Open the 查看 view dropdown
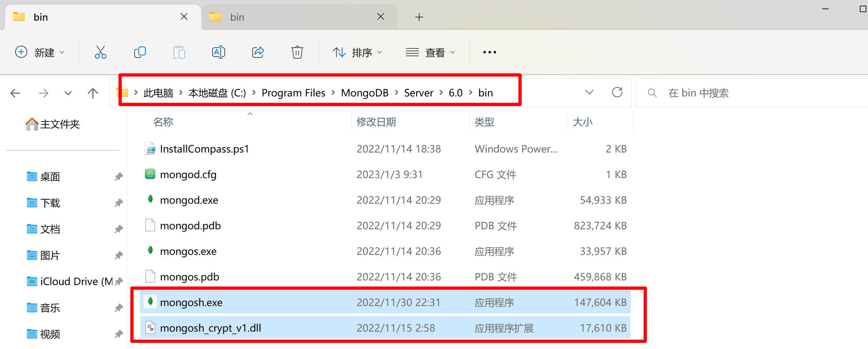The height and width of the screenshot is (349, 868). (x=431, y=52)
